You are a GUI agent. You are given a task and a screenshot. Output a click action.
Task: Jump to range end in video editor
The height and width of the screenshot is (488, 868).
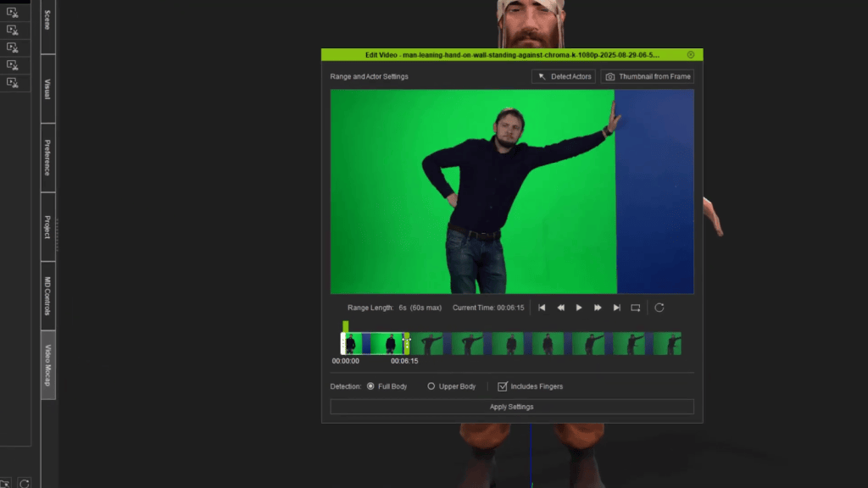[x=617, y=308]
